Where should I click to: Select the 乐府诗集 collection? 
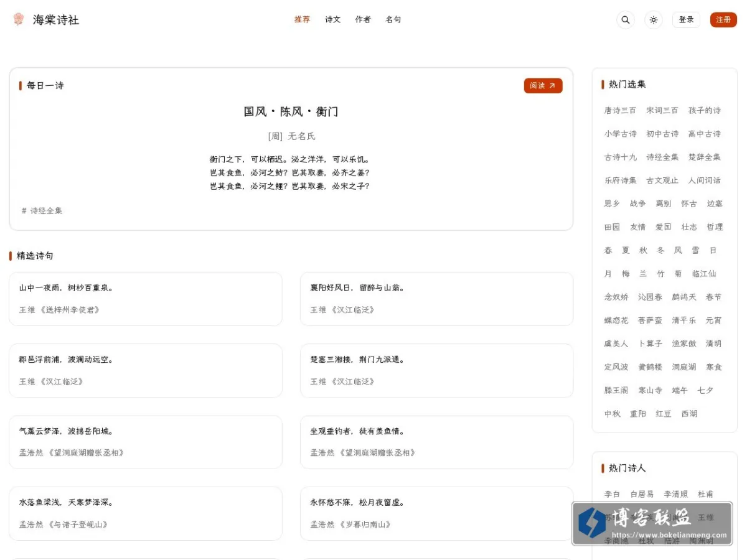620,180
